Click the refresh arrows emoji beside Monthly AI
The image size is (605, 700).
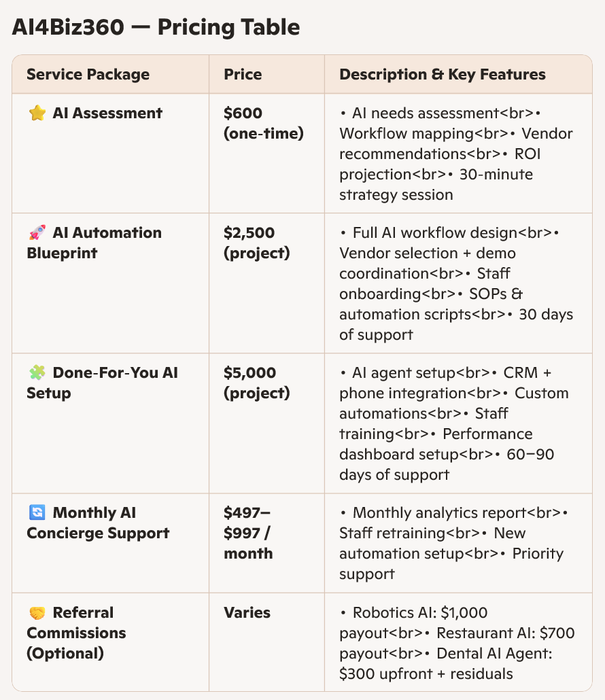[x=37, y=513]
